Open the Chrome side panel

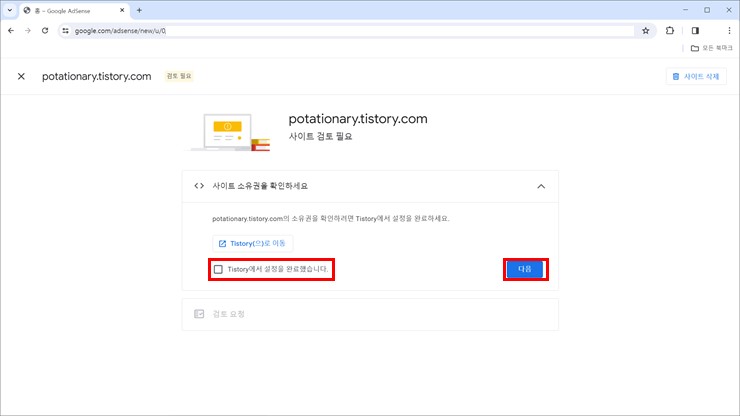tap(695, 31)
